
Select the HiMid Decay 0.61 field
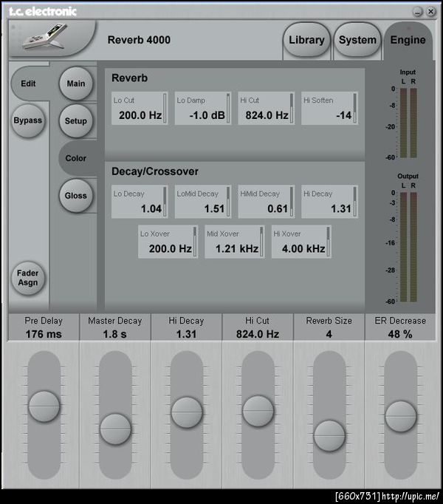point(266,202)
